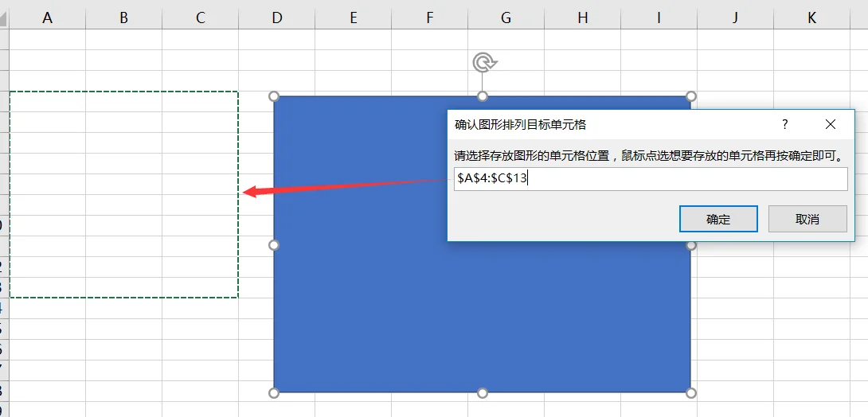Select column J header

click(735, 18)
